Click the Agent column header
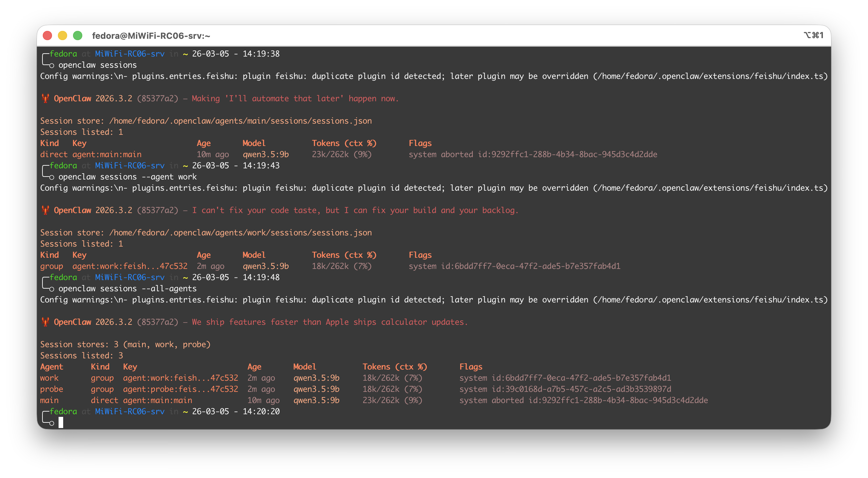This screenshot has height=478, width=868. click(x=52, y=367)
